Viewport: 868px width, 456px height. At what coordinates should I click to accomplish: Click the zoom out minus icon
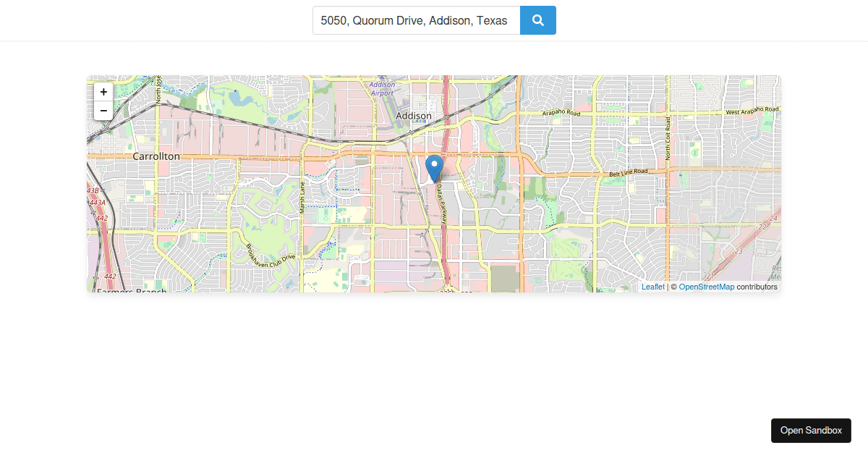pyautogui.click(x=103, y=110)
